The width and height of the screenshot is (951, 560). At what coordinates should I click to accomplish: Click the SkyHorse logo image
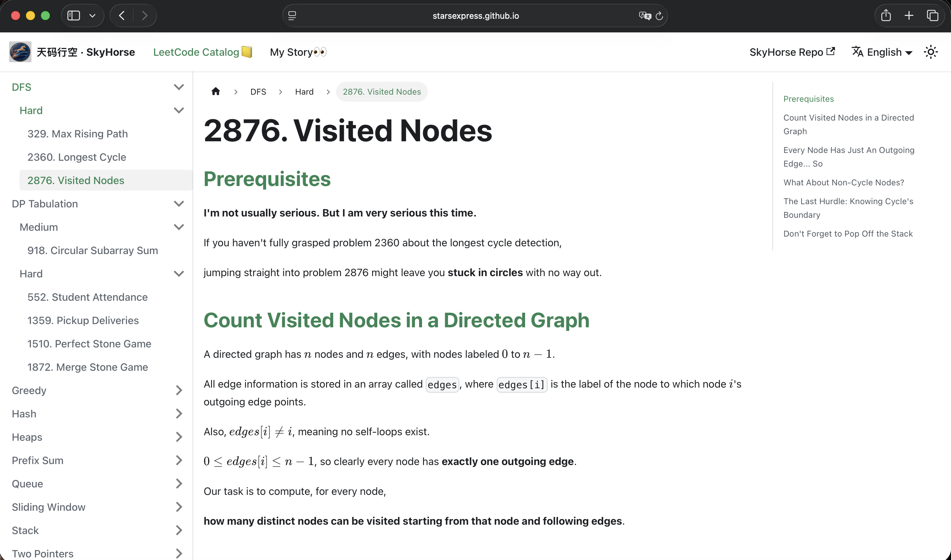click(x=20, y=52)
